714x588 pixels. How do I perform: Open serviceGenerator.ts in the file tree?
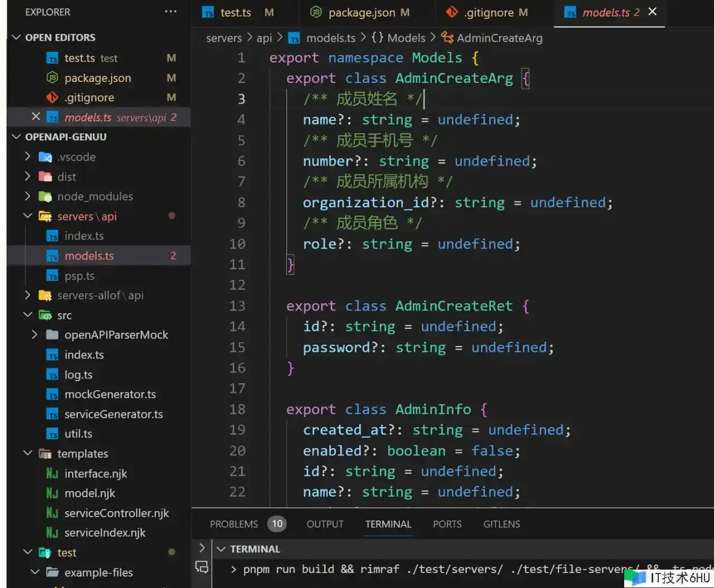(x=113, y=414)
